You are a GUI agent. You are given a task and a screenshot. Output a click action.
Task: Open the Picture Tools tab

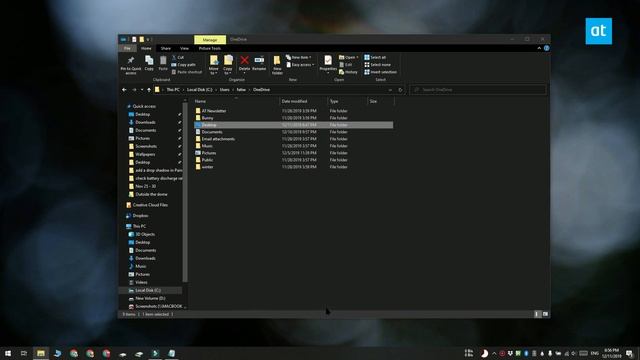tap(210, 48)
